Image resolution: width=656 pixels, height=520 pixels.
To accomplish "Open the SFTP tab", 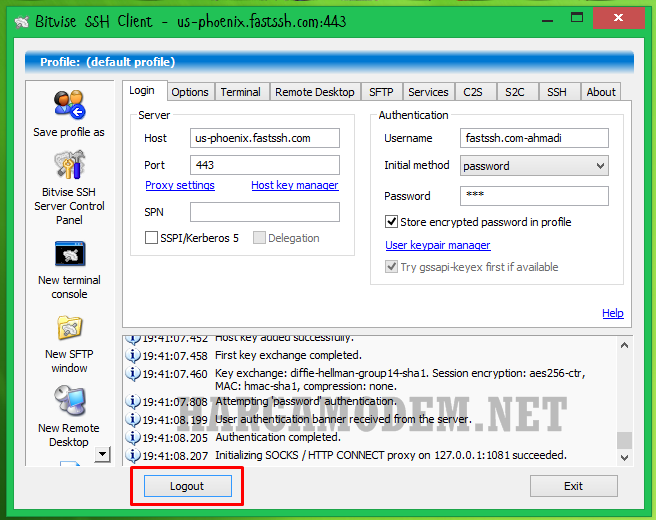I will (x=381, y=92).
